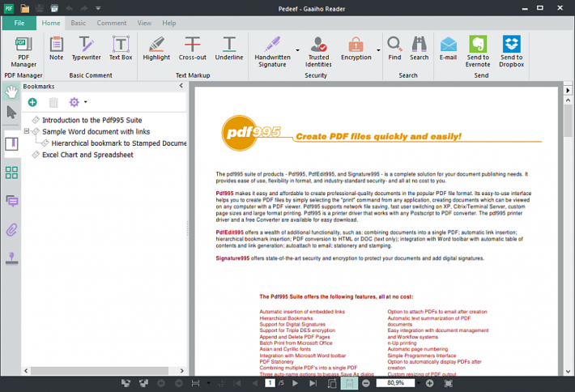
Task: Activate the Cross-out markup tool
Action: [x=193, y=49]
